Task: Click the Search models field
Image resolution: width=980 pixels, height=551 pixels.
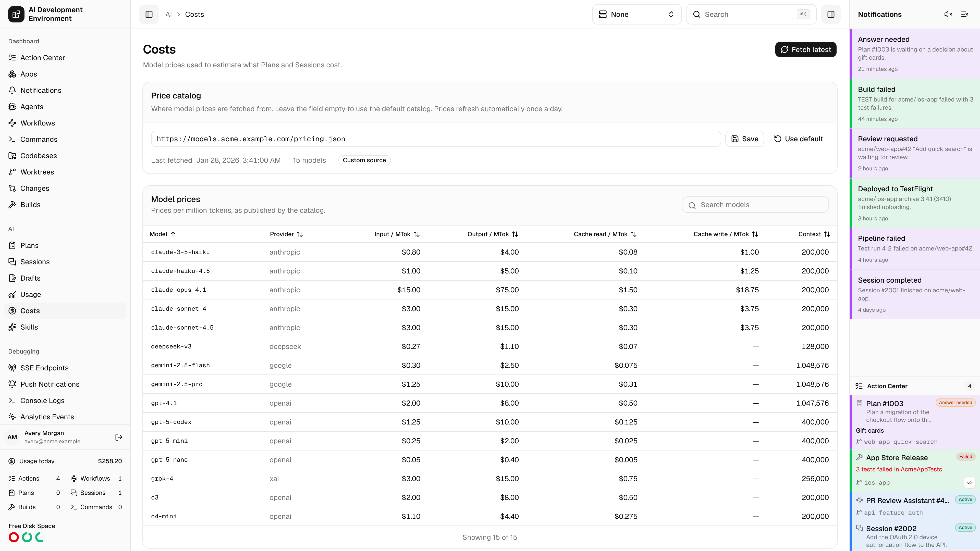Action: coord(755,205)
